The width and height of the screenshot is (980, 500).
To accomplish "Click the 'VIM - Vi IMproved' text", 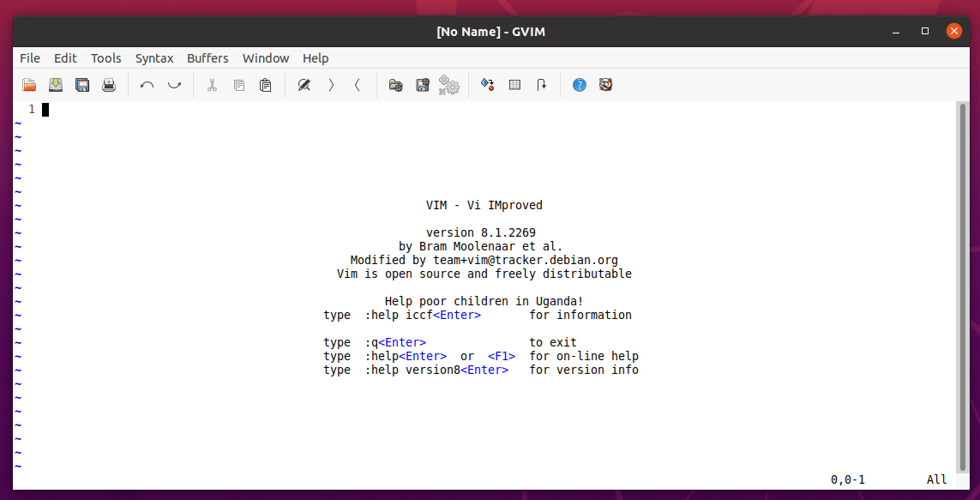I will (x=484, y=205).
